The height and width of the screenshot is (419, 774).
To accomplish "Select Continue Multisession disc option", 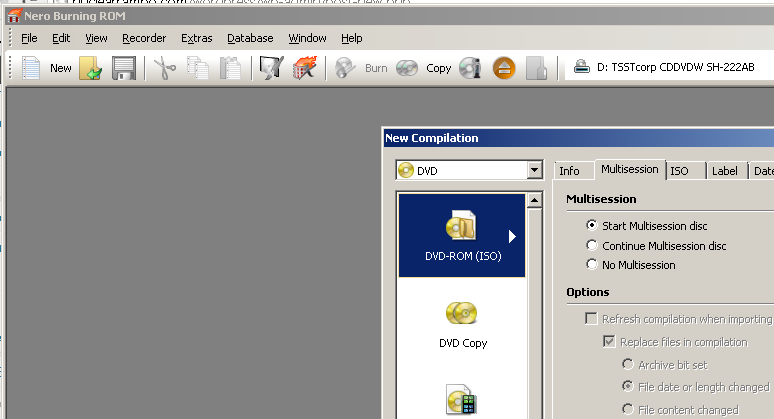I will (x=591, y=245).
